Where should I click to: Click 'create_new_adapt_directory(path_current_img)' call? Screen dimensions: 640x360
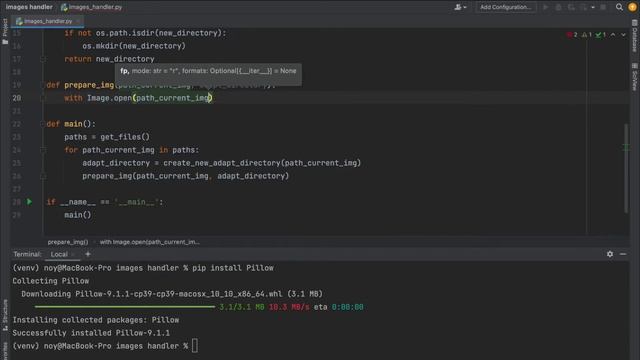click(262, 163)
